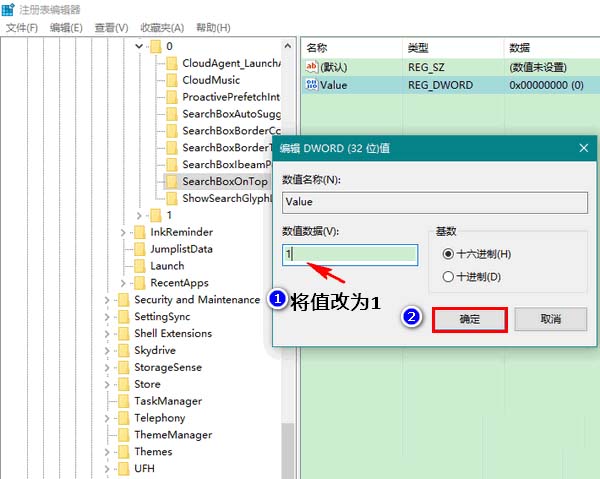
Task: Select the 十六进制(H) hexadecimal radio button
Action: click(447, 254)
